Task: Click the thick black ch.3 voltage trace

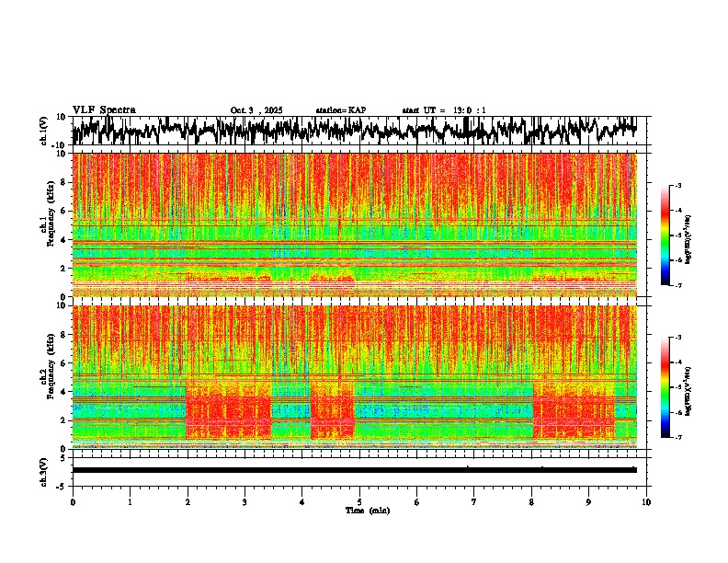Action: pos(355,470)
